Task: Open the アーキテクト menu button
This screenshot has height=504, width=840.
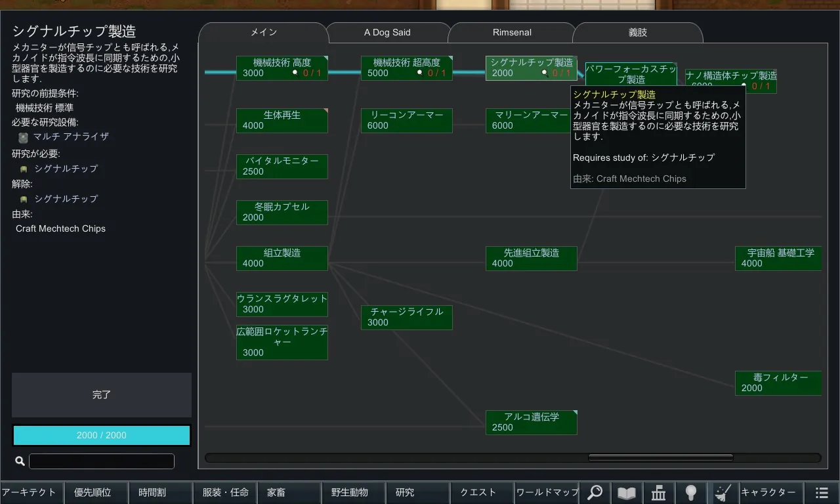Action: point(31,492)
